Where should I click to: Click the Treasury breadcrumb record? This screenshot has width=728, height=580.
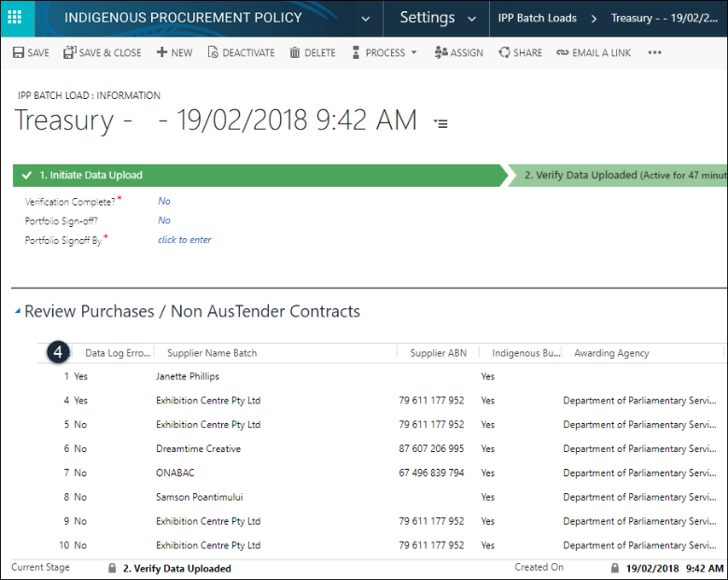[665, 18]
